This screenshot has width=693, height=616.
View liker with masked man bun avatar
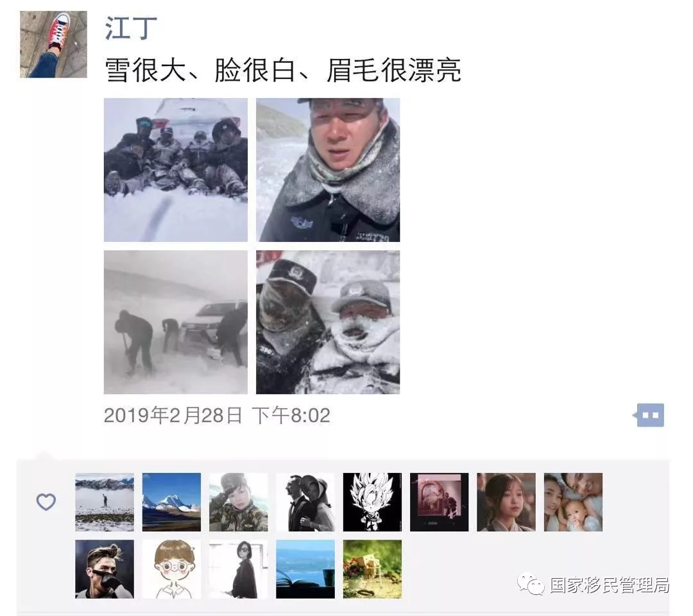105,569
